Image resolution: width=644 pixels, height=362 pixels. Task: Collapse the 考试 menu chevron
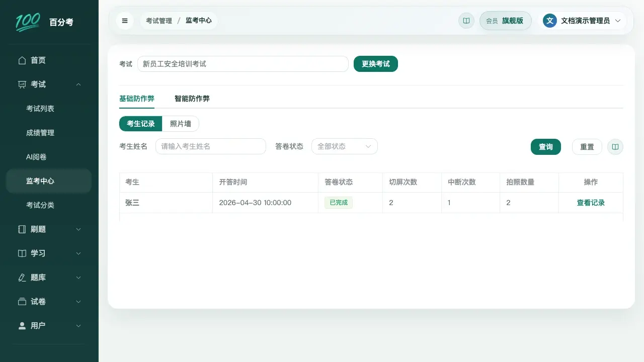[78, 84]
